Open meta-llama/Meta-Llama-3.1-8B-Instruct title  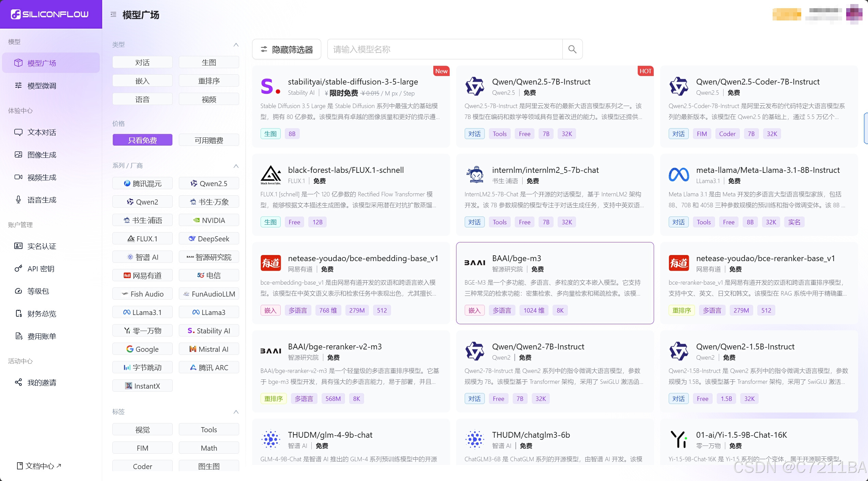click(768, 170)
